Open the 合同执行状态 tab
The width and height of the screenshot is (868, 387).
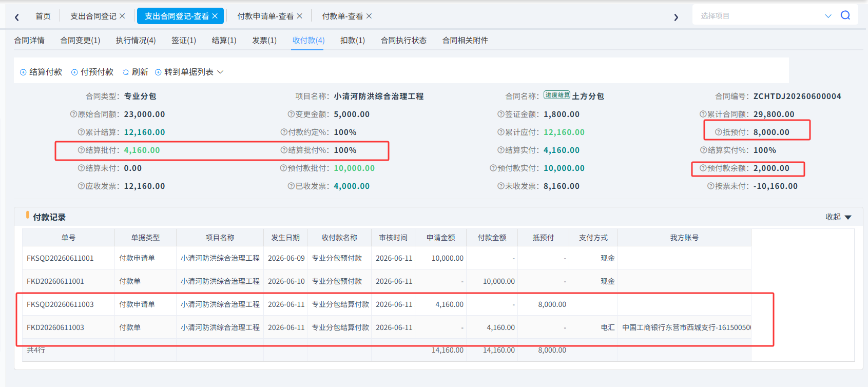tap(403, 40)
